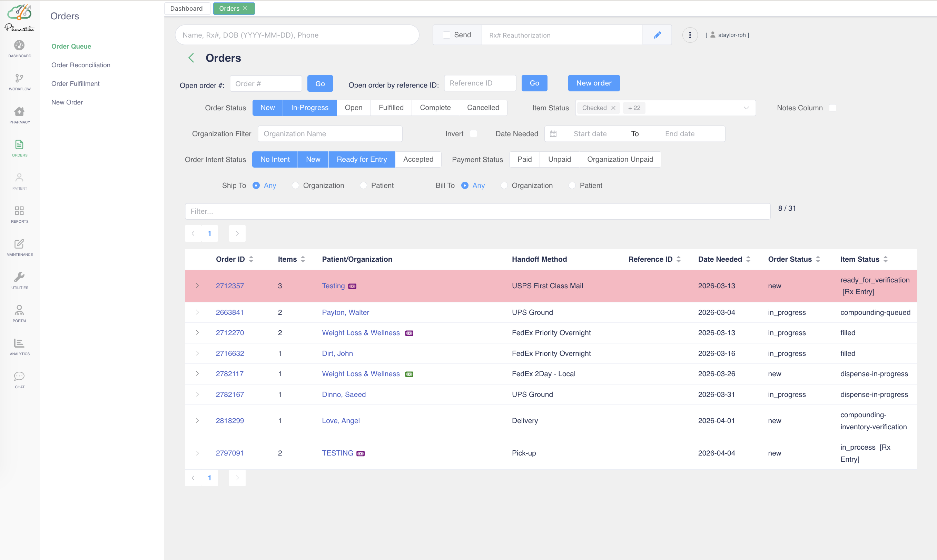937x560 pixels.
Task: Expand order 2712270 row
Action: click(x=197, y=332)
